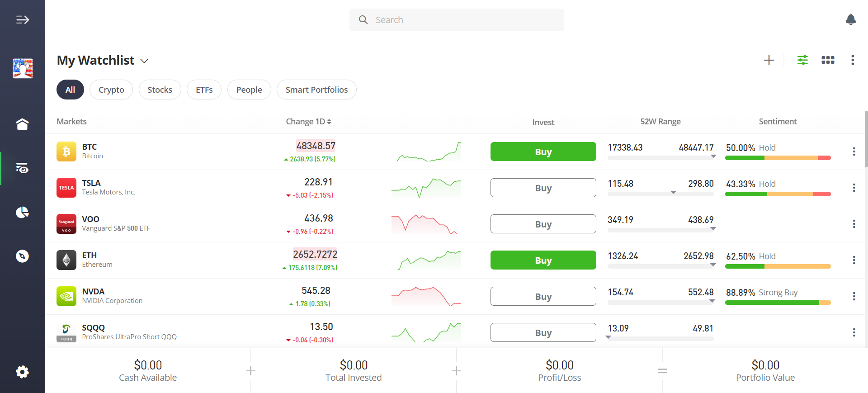This screenshot has height=393, width=868.
Task: Select the ETFs filter tab
Action: point(204,90)
